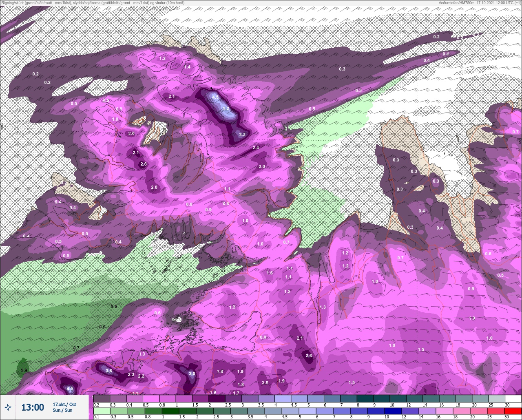Select the 2 swatch in the purple legend row
This screenshot has width=522, height=420.
(217, 398)
